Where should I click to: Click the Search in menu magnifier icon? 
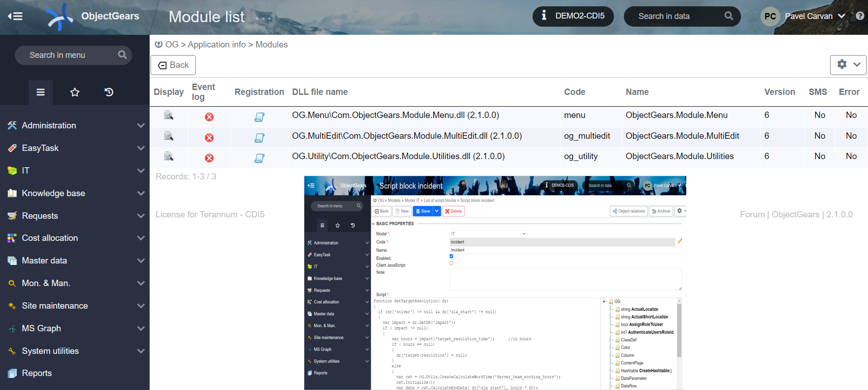click(x=122, y=55)
